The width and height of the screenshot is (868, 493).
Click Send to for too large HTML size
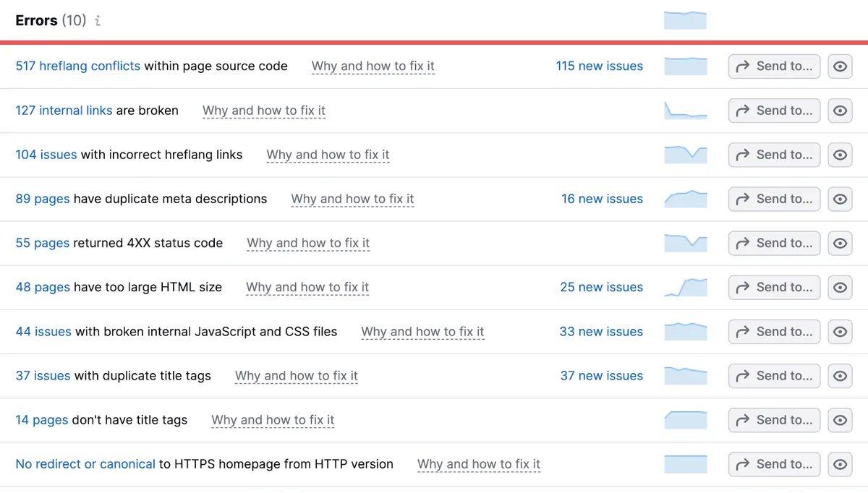coord(774,288)
